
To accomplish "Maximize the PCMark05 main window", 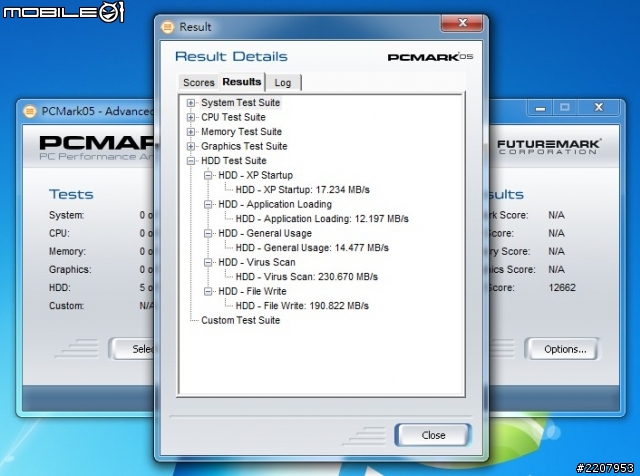I will pos(564,108).
